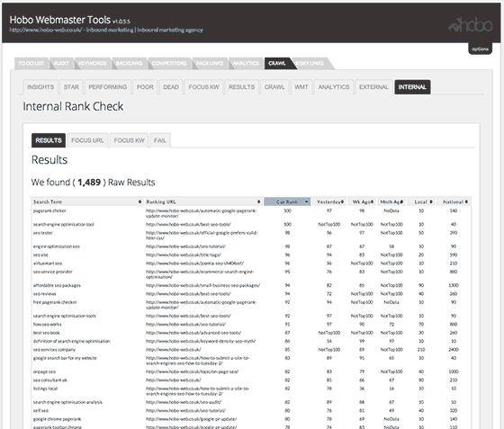
Task: Open the AUDIT tab
Action: [61, 63]
